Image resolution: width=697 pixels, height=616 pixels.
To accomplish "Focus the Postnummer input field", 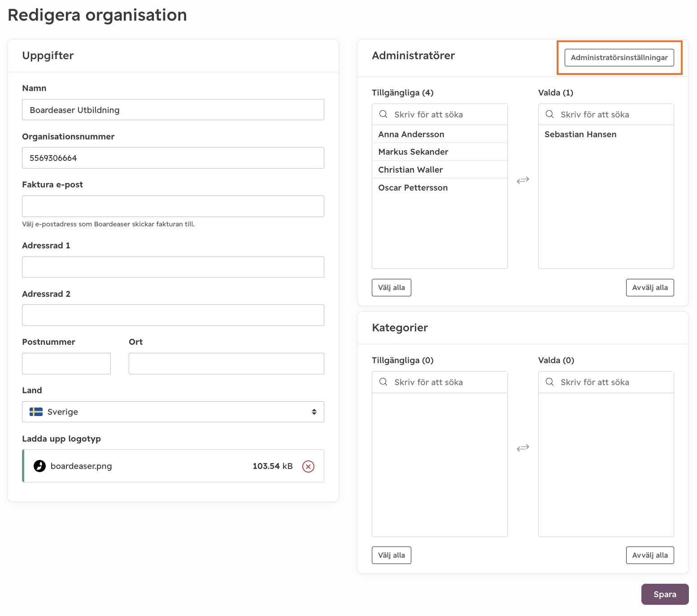I will (66, 364).
